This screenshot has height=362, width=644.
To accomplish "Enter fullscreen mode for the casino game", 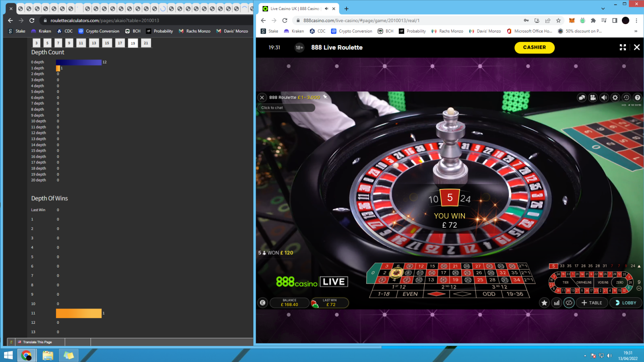I will coord(623,47).
